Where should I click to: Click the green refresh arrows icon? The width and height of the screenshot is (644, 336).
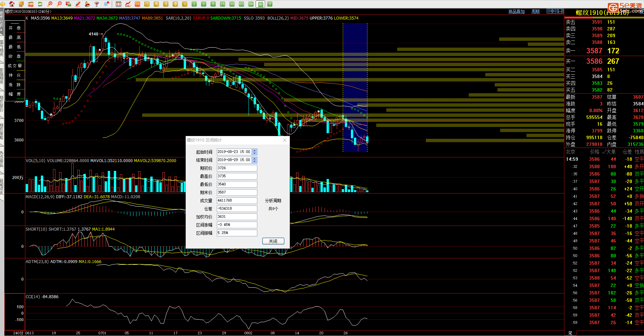pos(40,4)
